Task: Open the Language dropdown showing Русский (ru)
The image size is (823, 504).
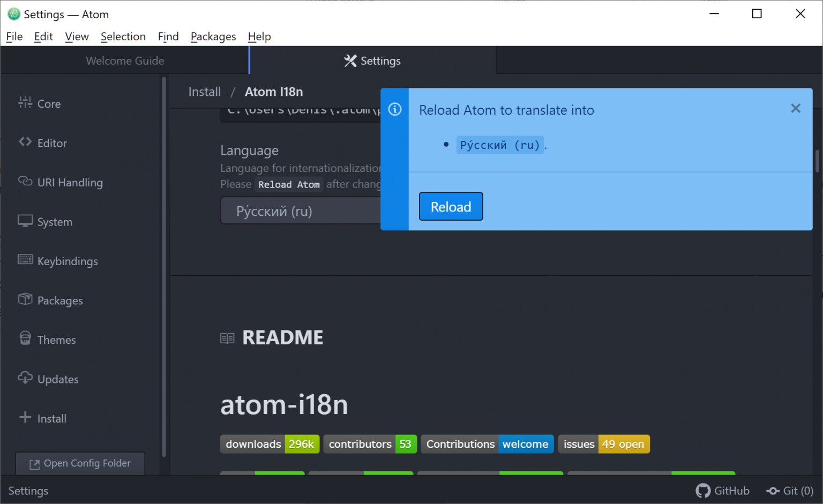Action: point(301,210)
